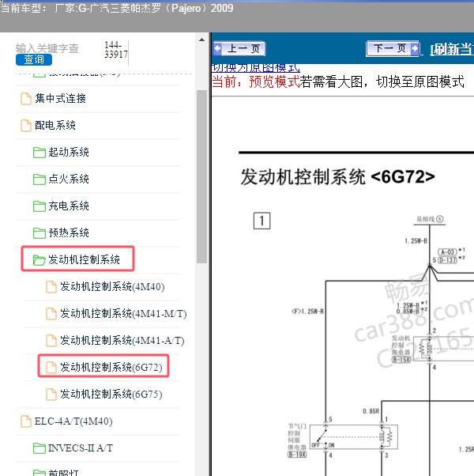
Task: Click the INVECS-II A/T folder icon
Action: click(x=39, y=448)
